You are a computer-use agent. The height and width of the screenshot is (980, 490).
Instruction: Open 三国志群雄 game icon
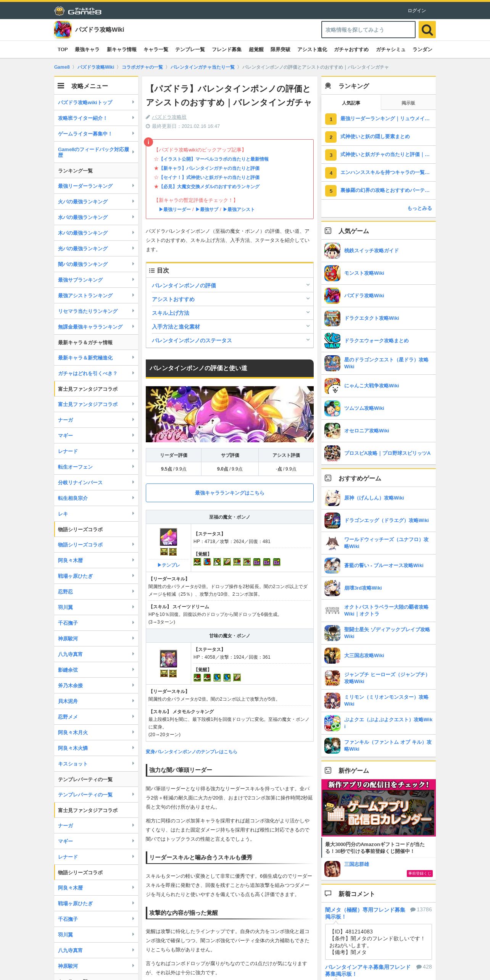coord(332,869)
